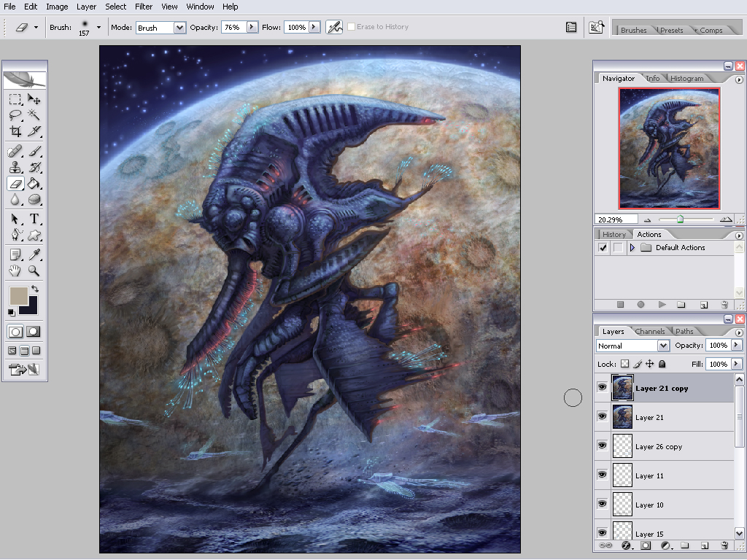Select the Zoom tool

click(34, 271)
